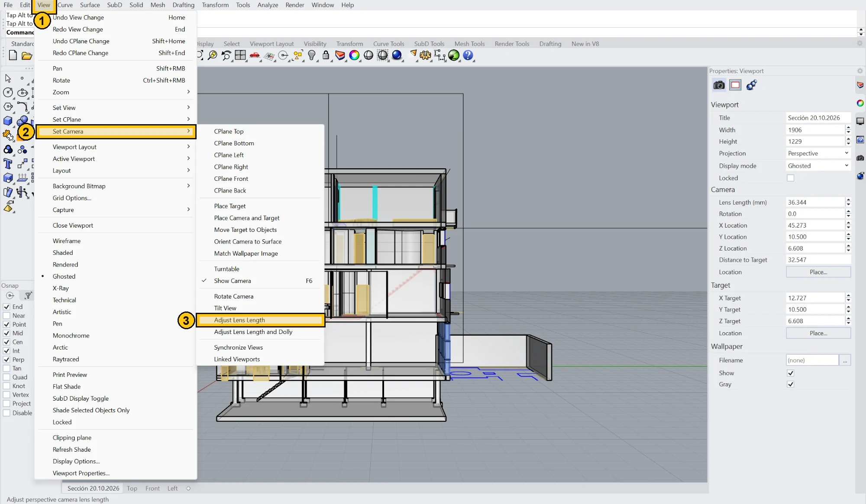
Task: Click the red car Set View icon
Action: tap(255, 55)
